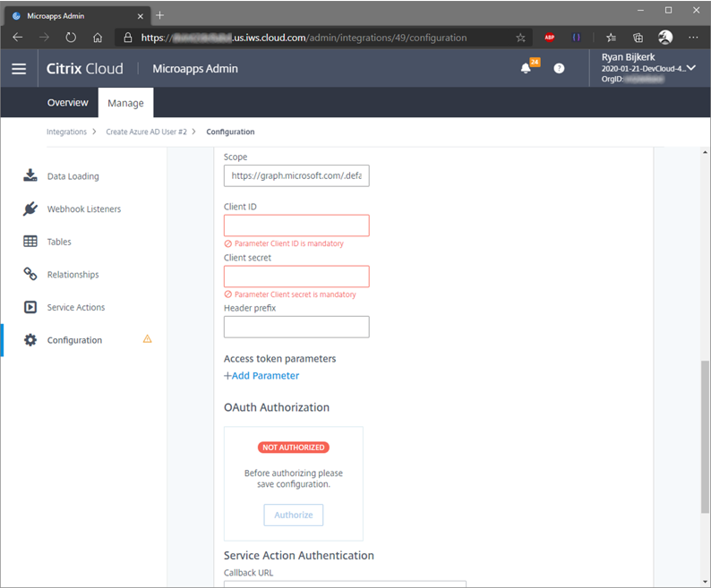This screenshot has height=588, width=711.
Task: Focus the Client ID input field
Action: 296,226
